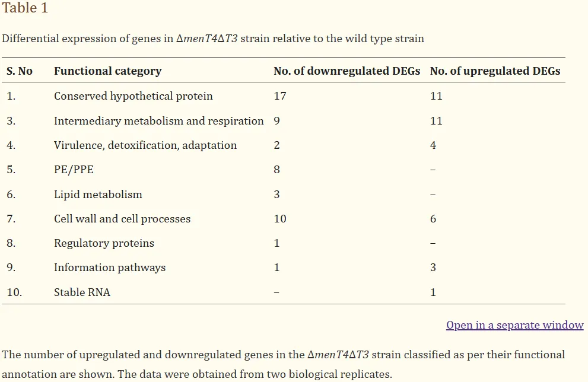
Task: Select the Stable RNA row label
Action: [82, 292]
